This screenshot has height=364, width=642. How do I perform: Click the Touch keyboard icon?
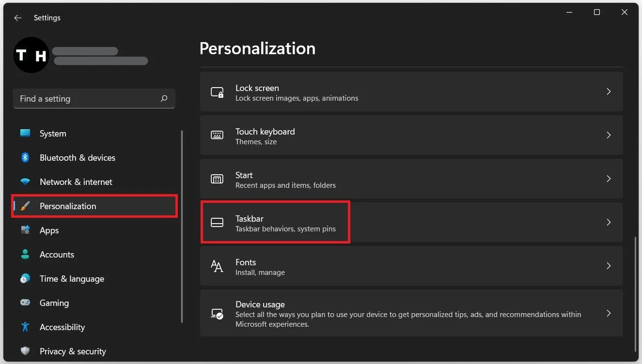point(217,135)
